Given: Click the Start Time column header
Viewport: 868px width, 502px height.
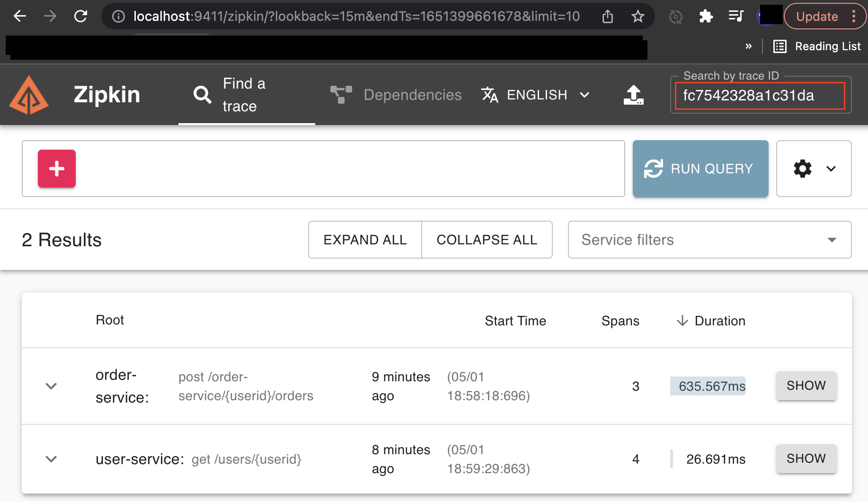Looking at the screenshot, I should pyautogui.click(x=515, y=321).
